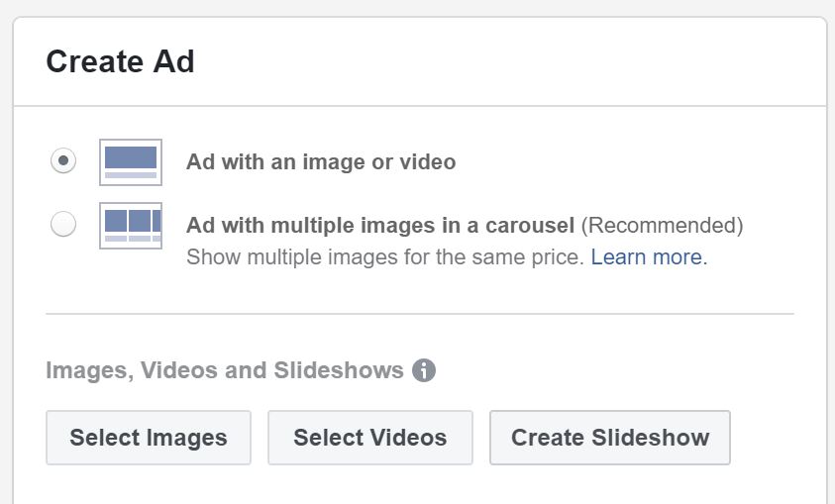Click the divider line above the media section
The height and width of the screenshot is (504, 835).
pos(420,314)
